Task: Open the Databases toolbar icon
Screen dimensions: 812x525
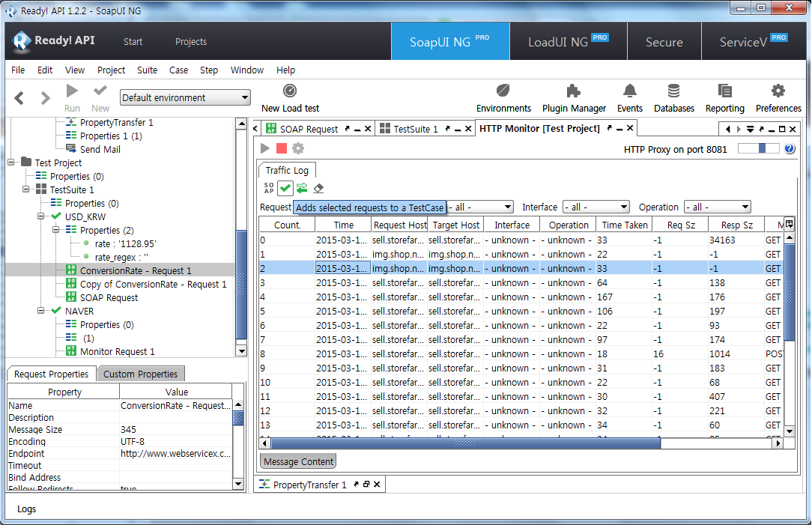Action: tap(673, 98)
